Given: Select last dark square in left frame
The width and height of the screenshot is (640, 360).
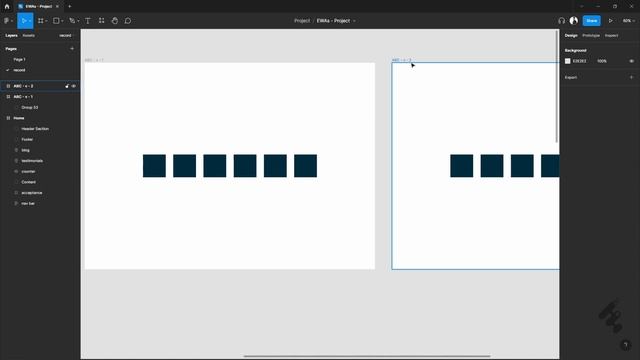Looking at the screenshot, I should [x=305, y=166].
